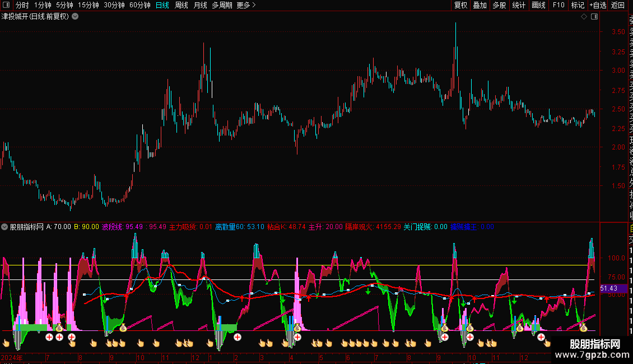
Task: Select the 30分钟 period tab
Action: pyautogui.click(x=114, y=5)
